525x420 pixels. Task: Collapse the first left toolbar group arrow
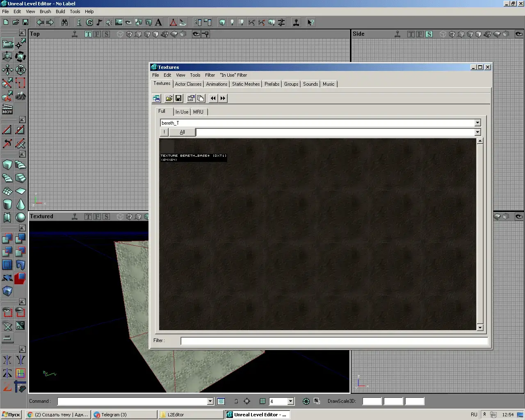[22, 33]
